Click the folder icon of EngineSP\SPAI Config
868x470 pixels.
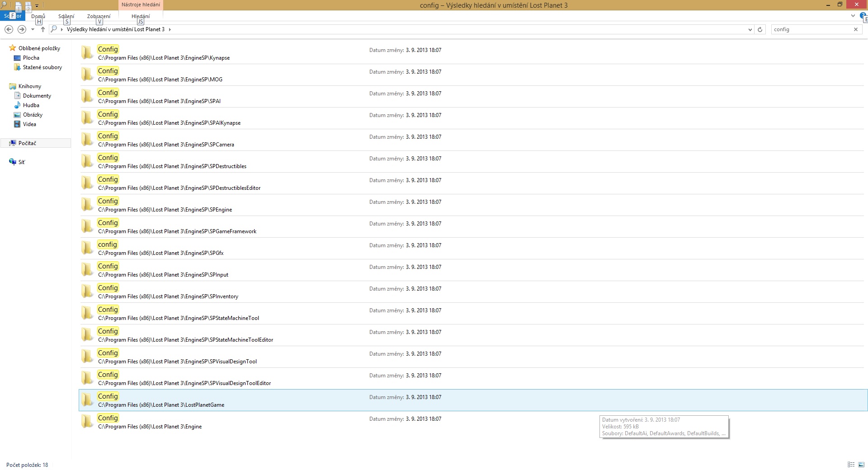(x=87, y=96)
